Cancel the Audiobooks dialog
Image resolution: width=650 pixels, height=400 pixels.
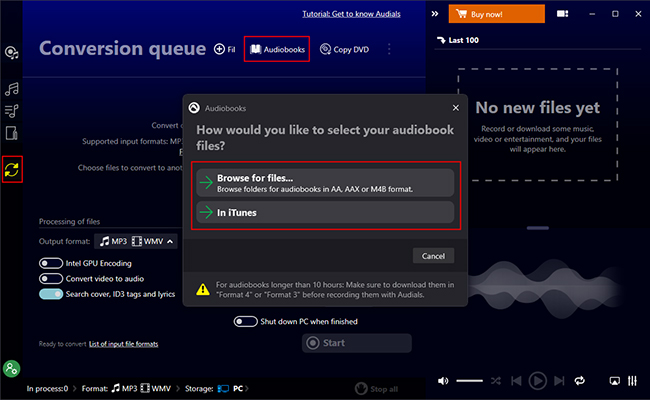[x=433, y=256]
